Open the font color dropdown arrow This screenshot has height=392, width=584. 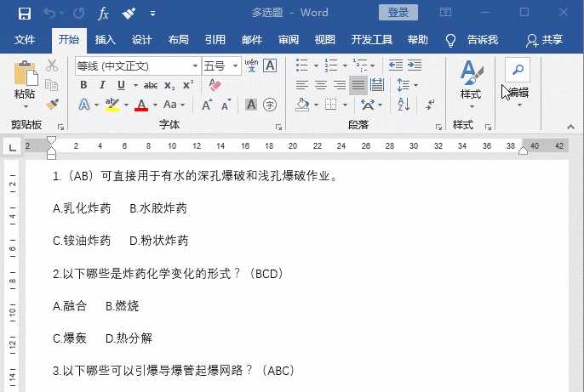155,105
